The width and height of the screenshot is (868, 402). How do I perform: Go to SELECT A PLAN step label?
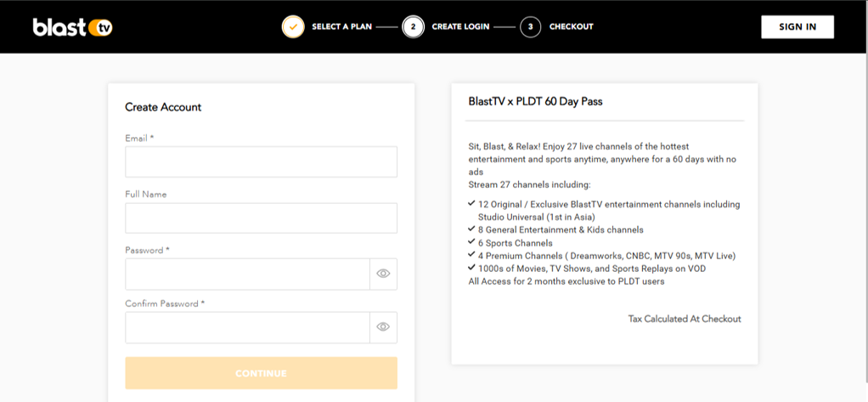point(341,26)
